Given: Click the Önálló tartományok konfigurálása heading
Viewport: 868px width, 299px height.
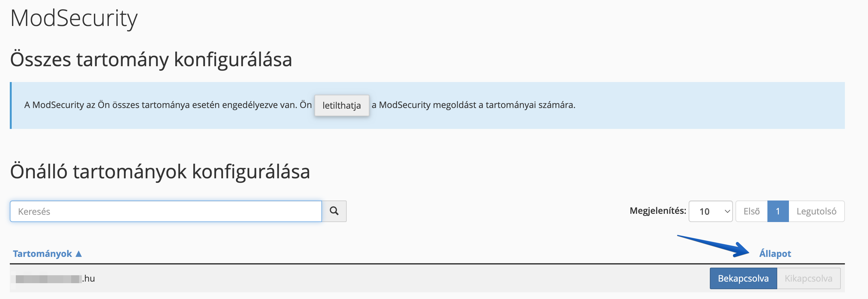Looking at the screenshot, I should [160, 171].
